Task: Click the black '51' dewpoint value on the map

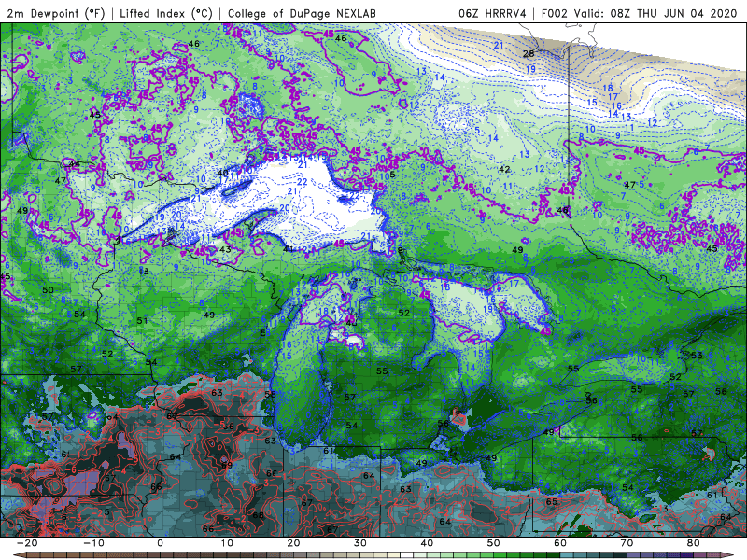Action: pos(142,321)
